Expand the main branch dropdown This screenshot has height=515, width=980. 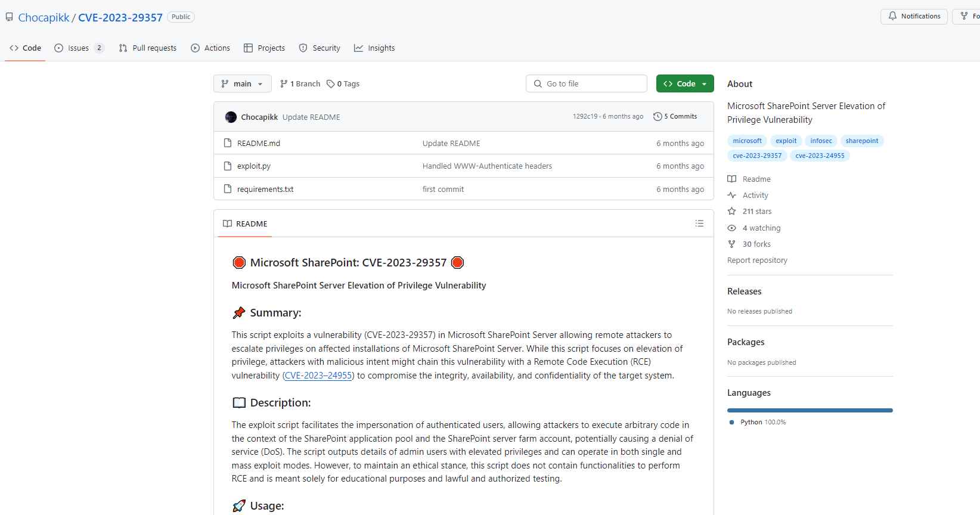pyautogui.click(x=243, y=83)
